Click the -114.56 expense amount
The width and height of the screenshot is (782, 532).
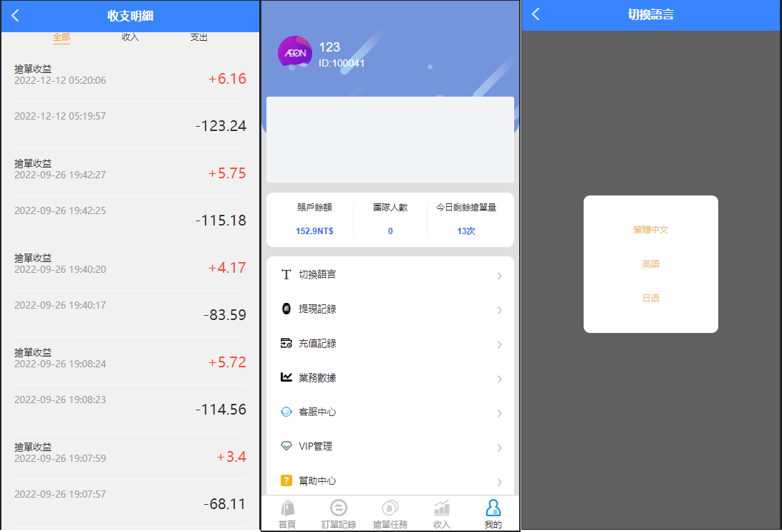(221, 410)
